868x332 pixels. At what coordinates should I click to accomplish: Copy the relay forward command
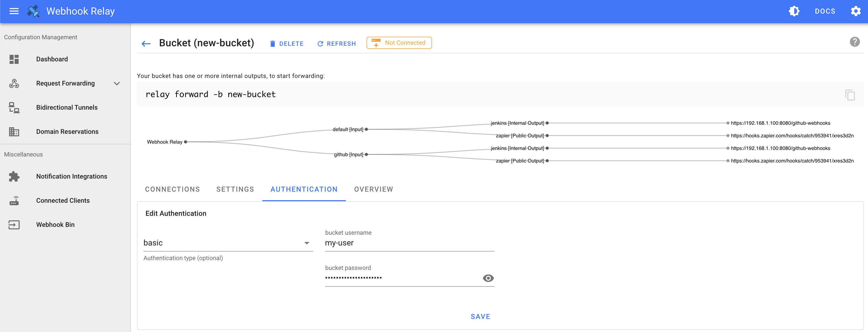click(850, 95)
